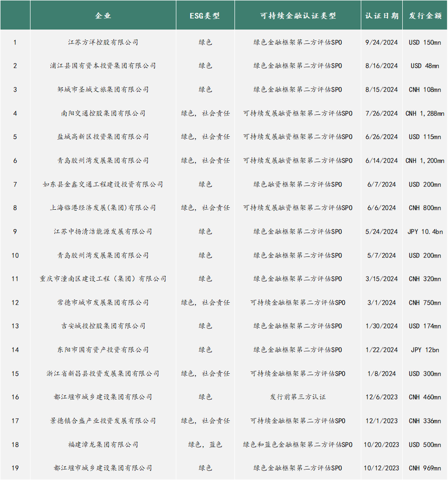Select the amount USD 115mn
The image size is (448, 480).
[x=425, y=137]
